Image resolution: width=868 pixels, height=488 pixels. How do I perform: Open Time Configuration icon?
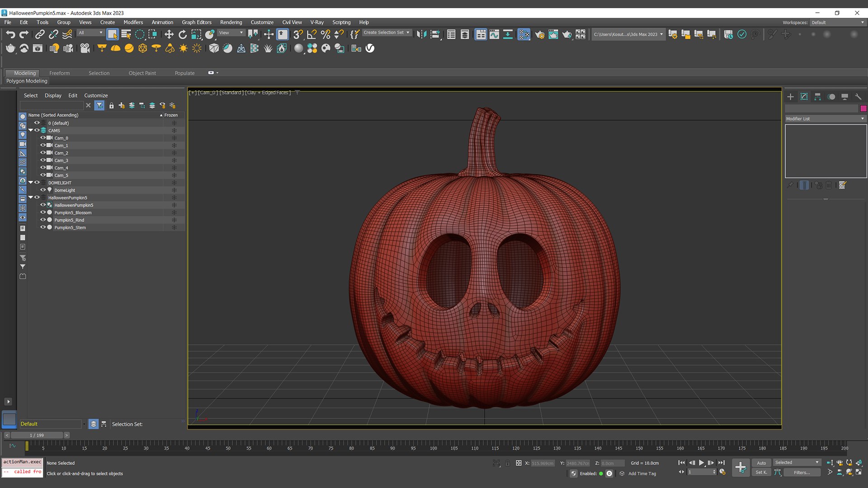coord(722,472)
